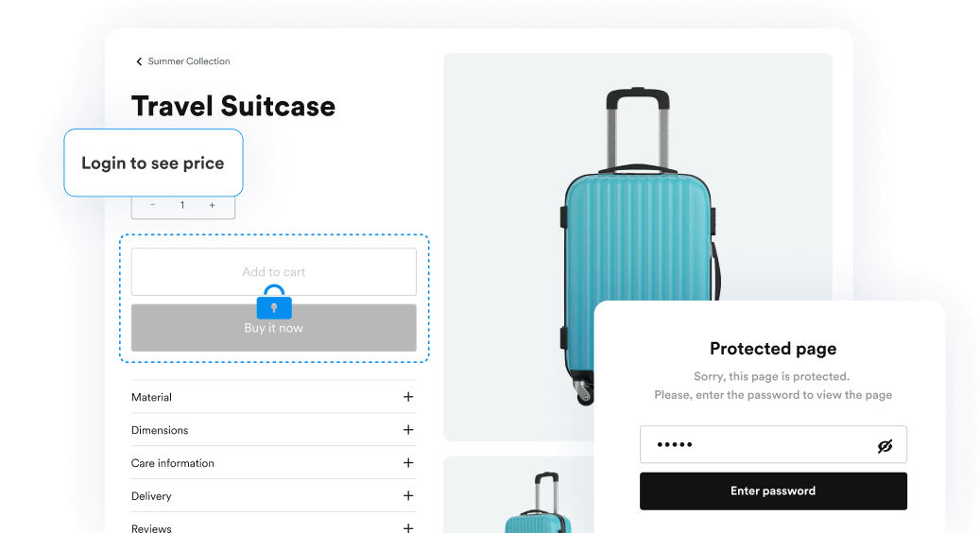This screenshot has height=533, width=980.
Task: Expand the Material section
Action: [x=408, y=397]
